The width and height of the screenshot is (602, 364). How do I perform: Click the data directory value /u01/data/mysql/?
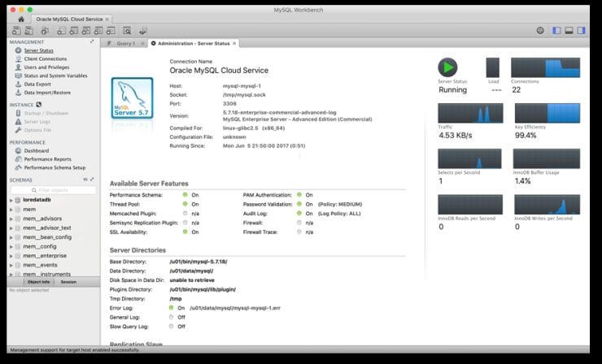191,271
